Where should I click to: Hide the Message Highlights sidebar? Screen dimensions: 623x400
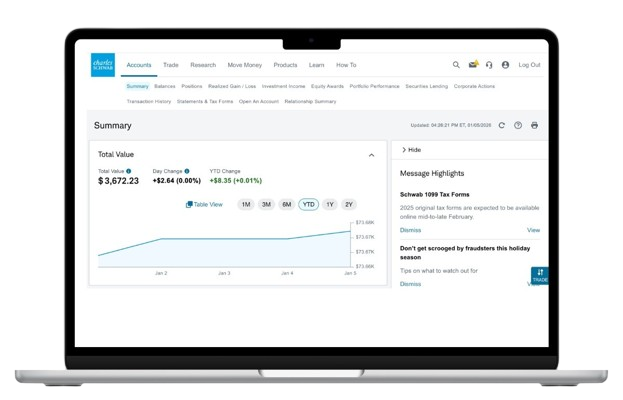(x=411, y=149)
